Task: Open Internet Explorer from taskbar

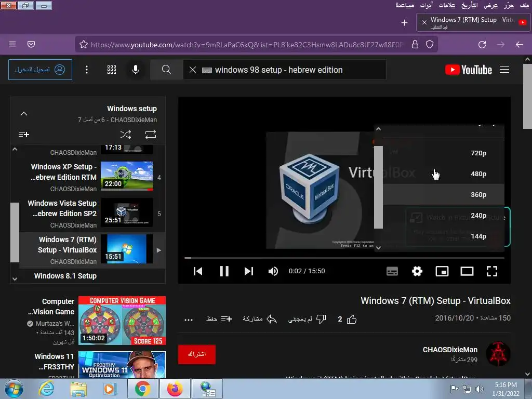Action: click(x=46, y=389)
